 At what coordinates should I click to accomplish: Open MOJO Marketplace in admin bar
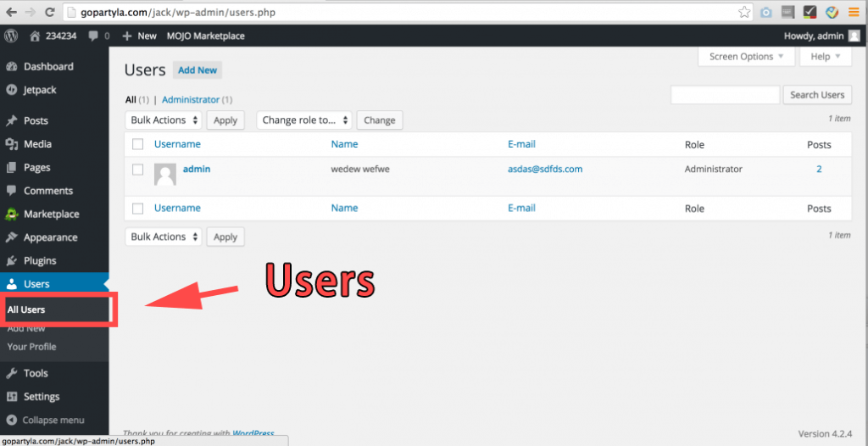pos(205,36)
